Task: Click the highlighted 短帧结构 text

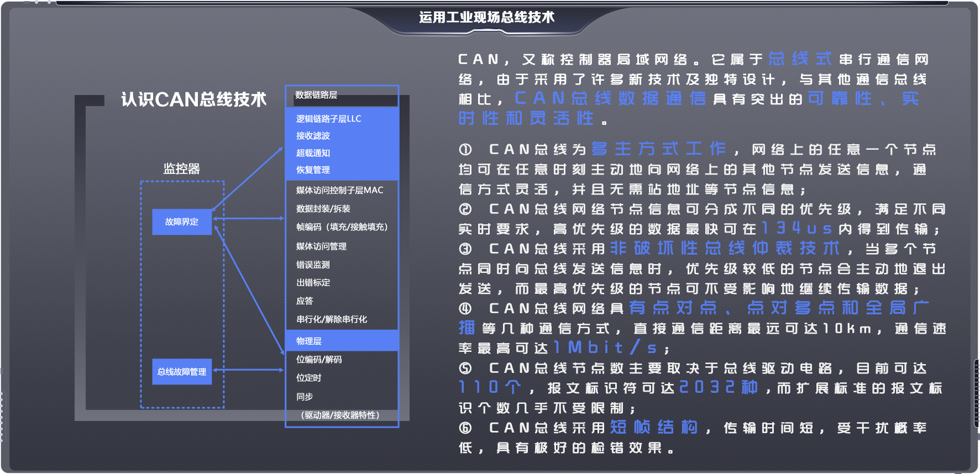Action: (x=654, y=427)
